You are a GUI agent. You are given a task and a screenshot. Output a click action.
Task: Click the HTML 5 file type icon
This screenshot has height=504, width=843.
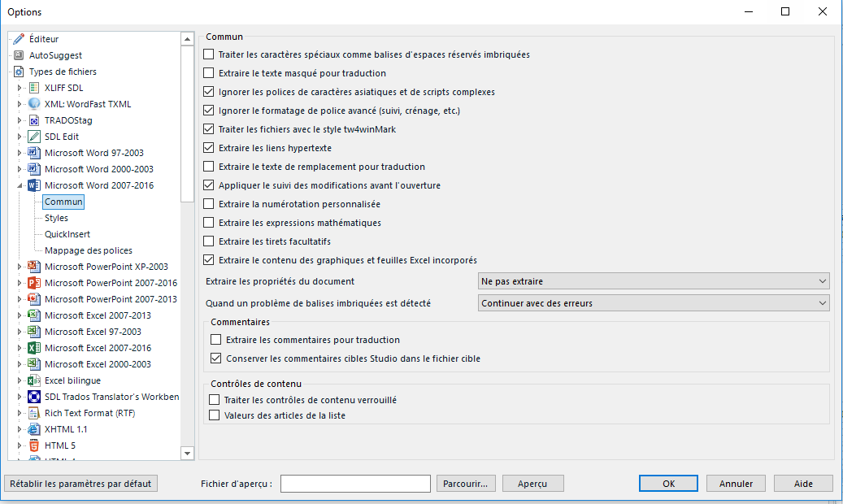click(x=34, y=445)
